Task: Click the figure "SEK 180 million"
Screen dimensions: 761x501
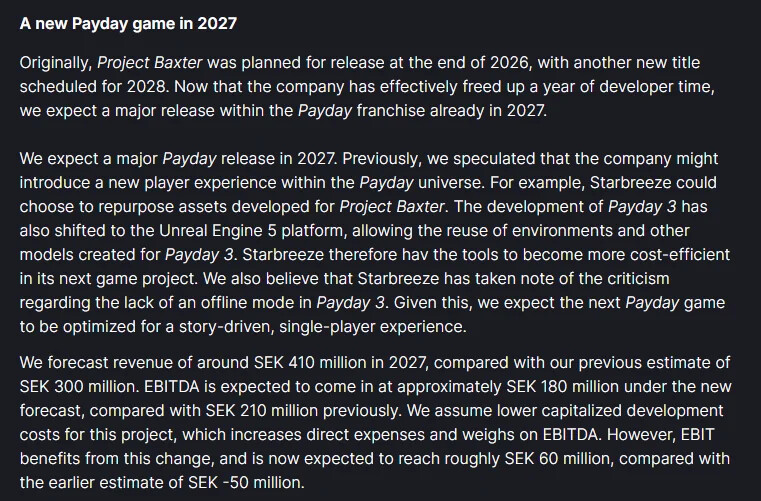Action: 562,386
